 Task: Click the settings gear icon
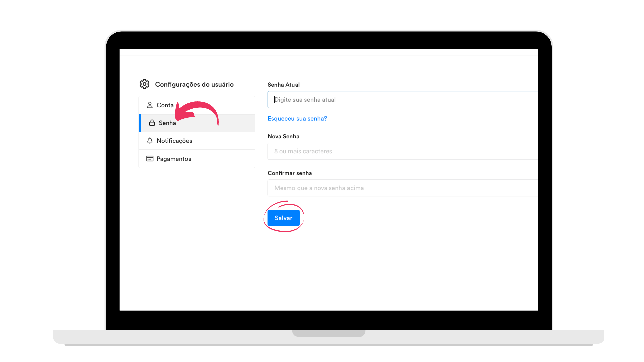(x=144, y=84)
